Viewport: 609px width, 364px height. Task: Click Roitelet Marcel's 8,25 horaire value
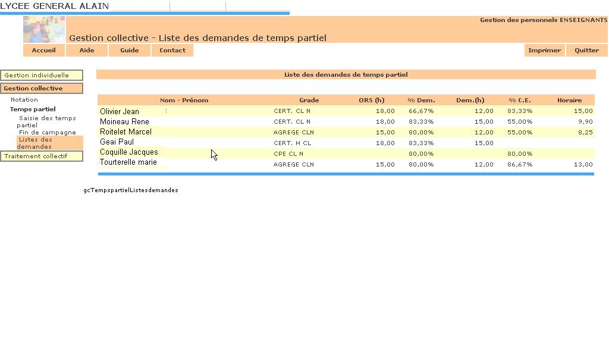585,133
